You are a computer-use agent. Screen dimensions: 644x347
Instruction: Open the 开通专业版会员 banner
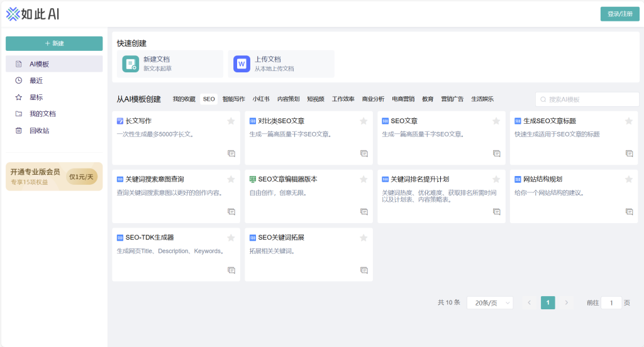pos(54,177)
